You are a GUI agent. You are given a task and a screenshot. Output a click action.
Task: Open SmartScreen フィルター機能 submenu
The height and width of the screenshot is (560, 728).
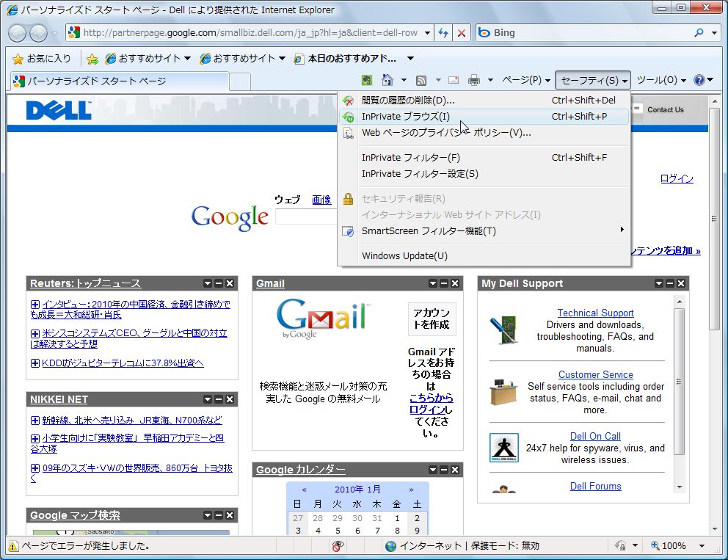point(484,230)
